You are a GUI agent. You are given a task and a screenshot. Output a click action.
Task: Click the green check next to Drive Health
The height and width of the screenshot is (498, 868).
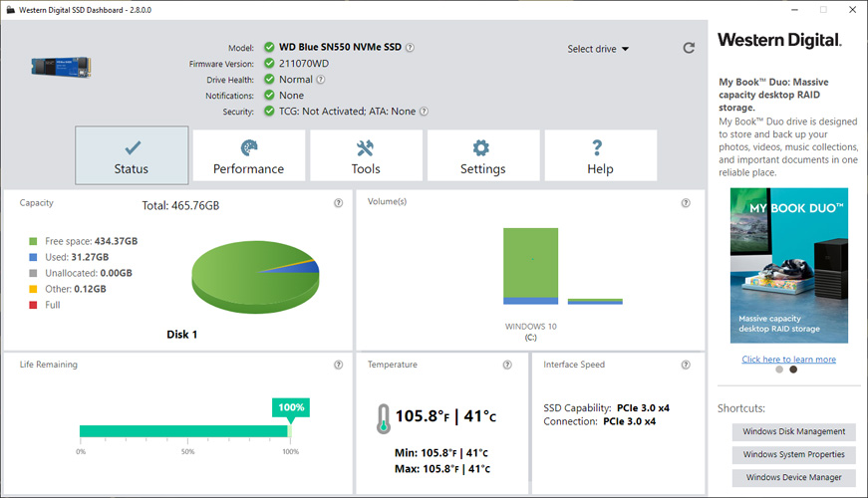pyautogui.click(x=269, y=79)
